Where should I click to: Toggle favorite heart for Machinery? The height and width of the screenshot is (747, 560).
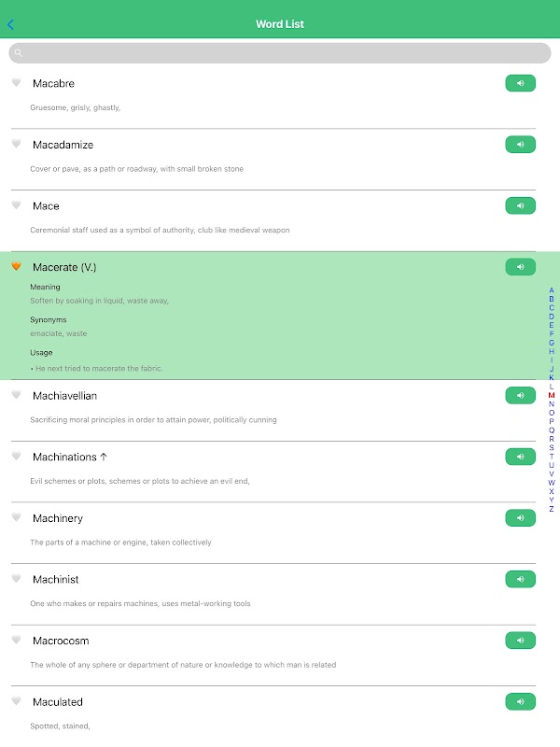click(x=16, y=517)
